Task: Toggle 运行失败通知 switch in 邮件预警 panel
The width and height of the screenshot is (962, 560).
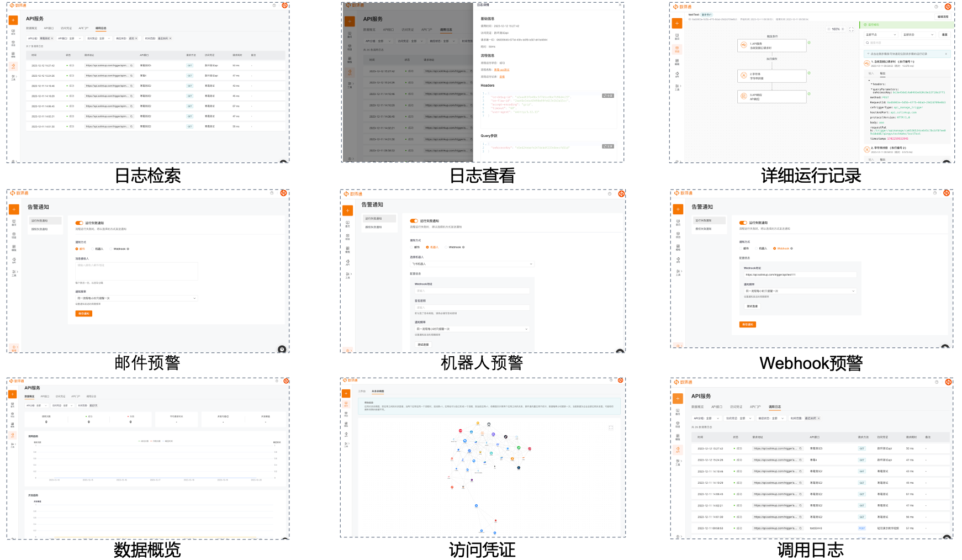Action: click(x=79, y=223)
